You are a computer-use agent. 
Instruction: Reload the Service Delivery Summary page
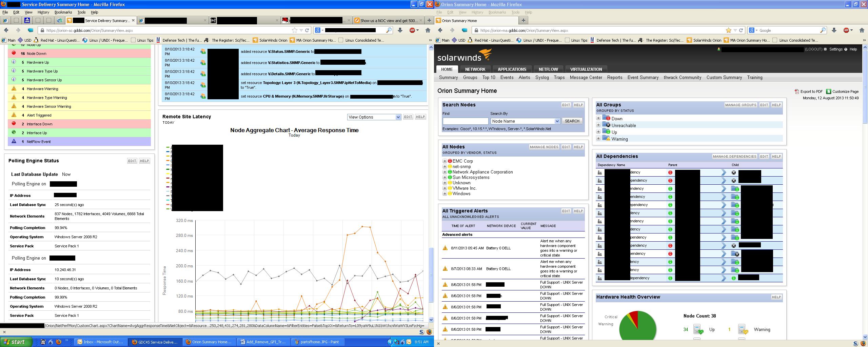click(x=307, y=30)
